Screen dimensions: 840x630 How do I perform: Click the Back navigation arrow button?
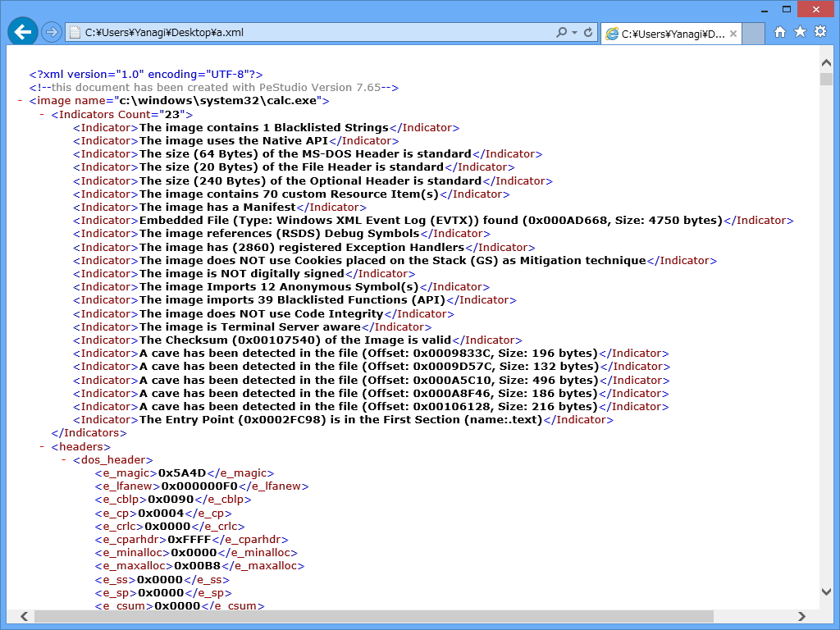pos(22,32)
